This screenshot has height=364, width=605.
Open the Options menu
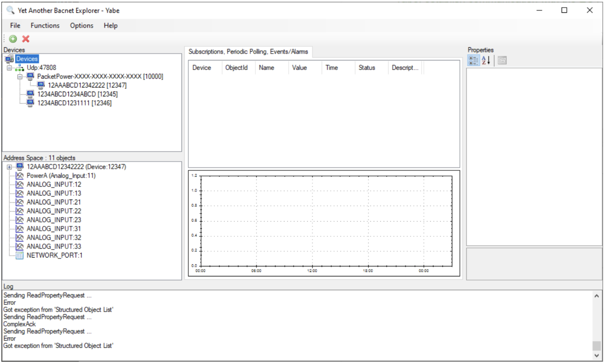point(81,26)
